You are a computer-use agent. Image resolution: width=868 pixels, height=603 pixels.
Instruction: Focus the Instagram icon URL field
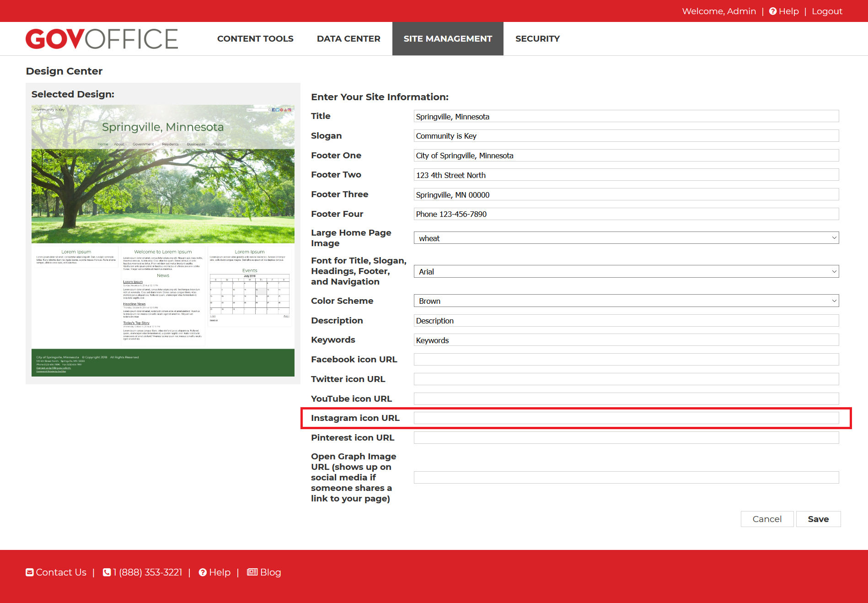(626, 418)
